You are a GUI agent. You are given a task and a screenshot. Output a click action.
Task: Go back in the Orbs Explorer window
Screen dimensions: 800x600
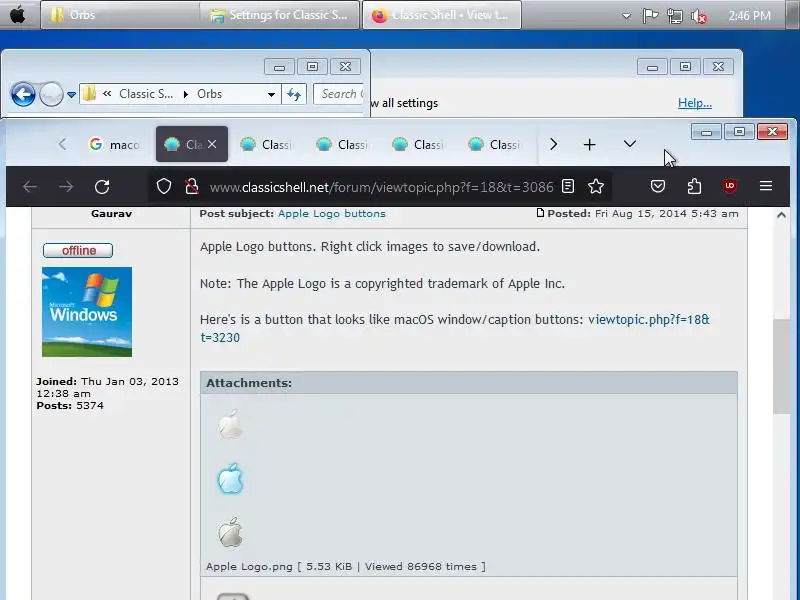click(23, 94)
